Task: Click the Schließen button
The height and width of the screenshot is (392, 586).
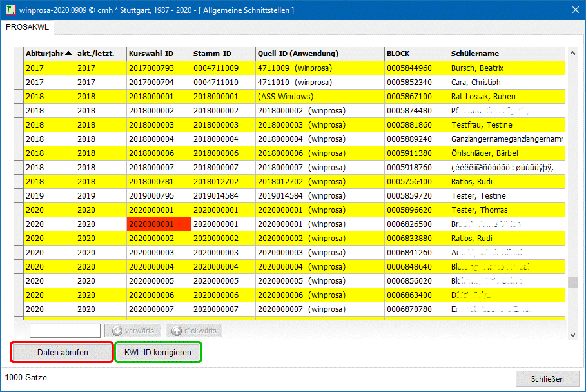Action: (547, 379)
